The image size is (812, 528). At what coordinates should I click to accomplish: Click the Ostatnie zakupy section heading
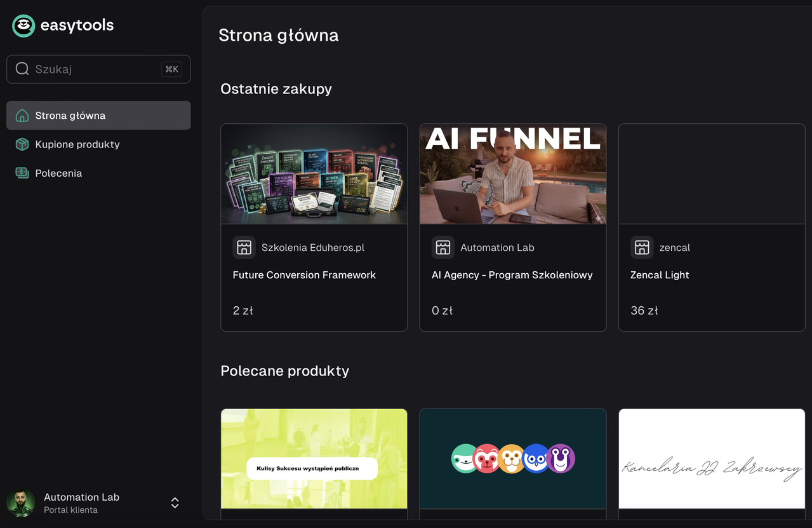[276, 89]
